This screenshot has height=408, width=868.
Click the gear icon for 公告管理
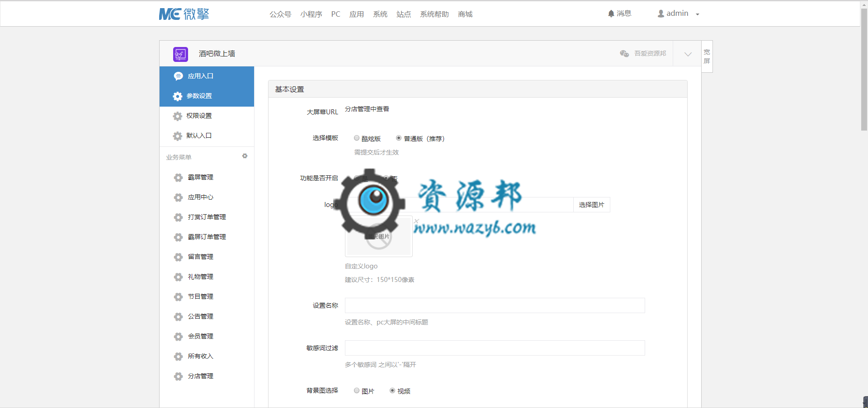(x=178, y=317)
